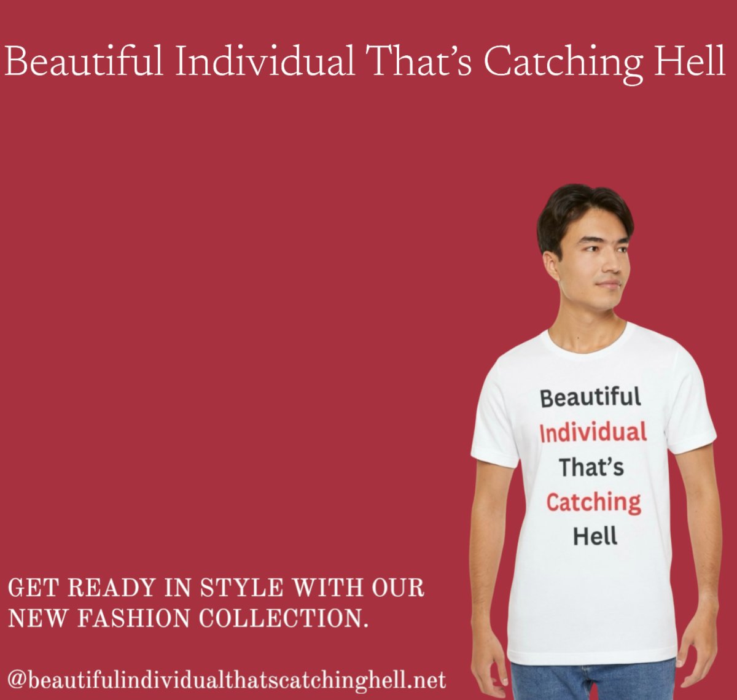737x700 pixels.
Task: Select "Beautiful" in the top headline
Action: [84, 60]
